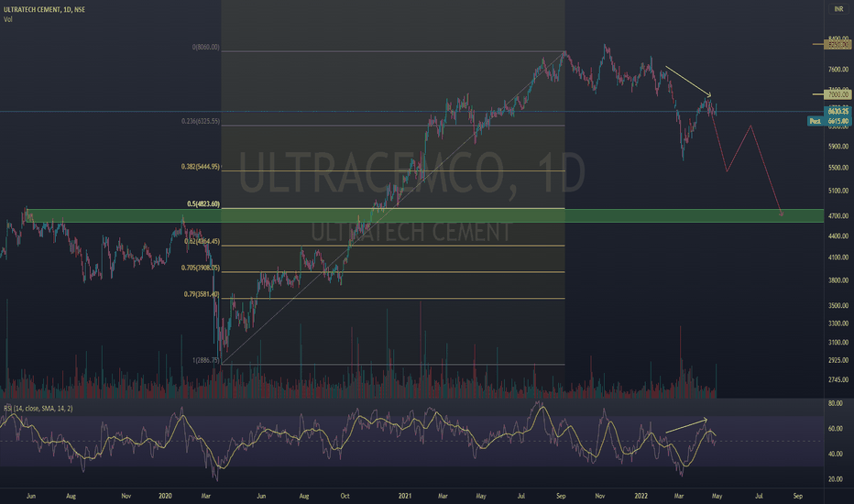Click the RSI (14, close, SMA, 14, 2) indicator legend
854x504 pixels.
click(x=38, y=408)
